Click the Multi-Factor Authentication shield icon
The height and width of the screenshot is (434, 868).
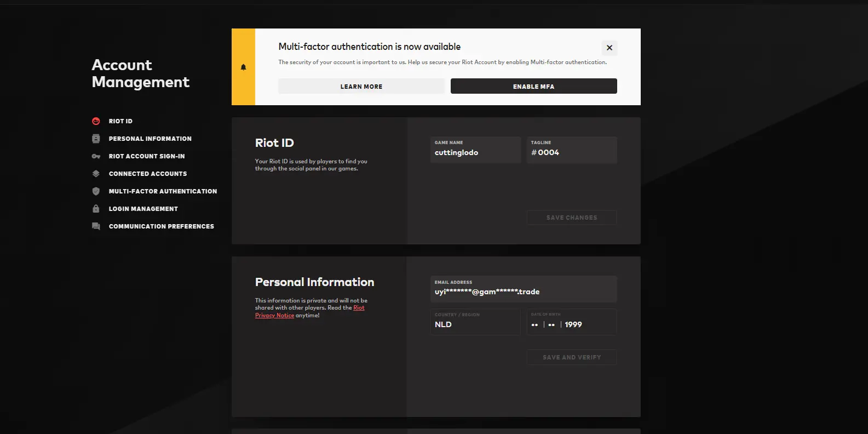[x=96, y=191]
